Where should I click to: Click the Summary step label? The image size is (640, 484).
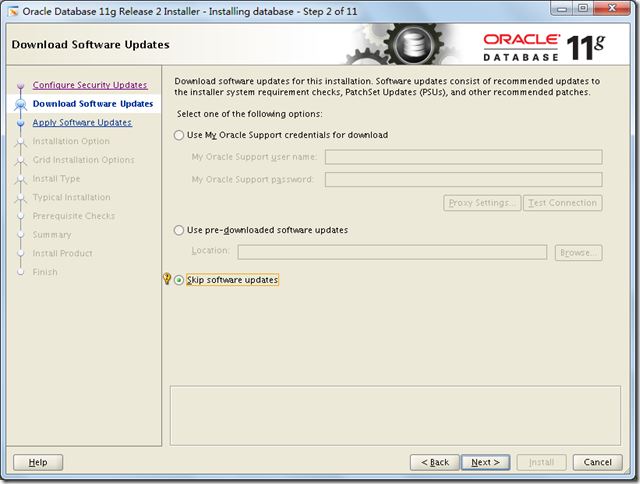coord(52,235)
